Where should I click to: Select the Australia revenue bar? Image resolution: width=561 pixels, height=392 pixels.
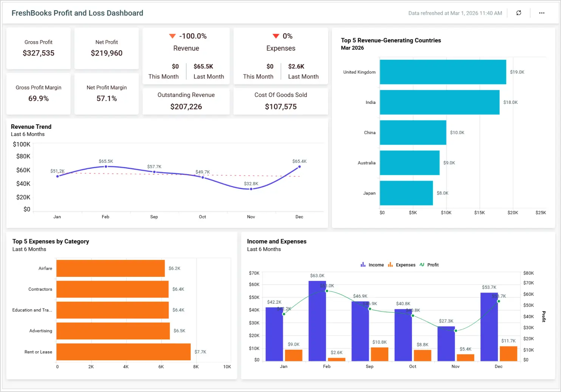coord(410,163)
